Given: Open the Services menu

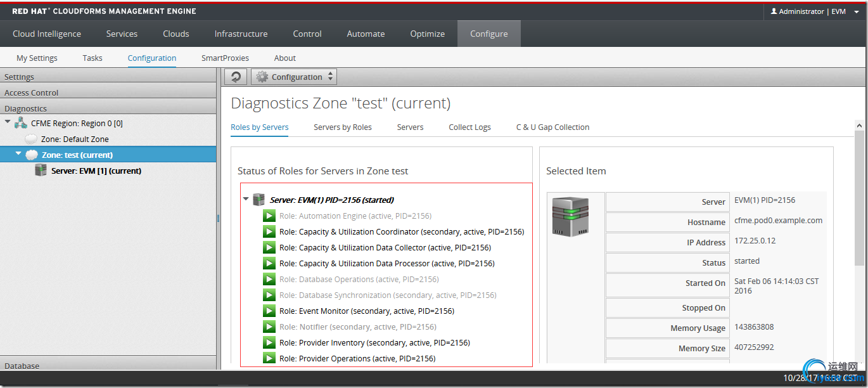Looking at the screenshot, I should [122, 34].
